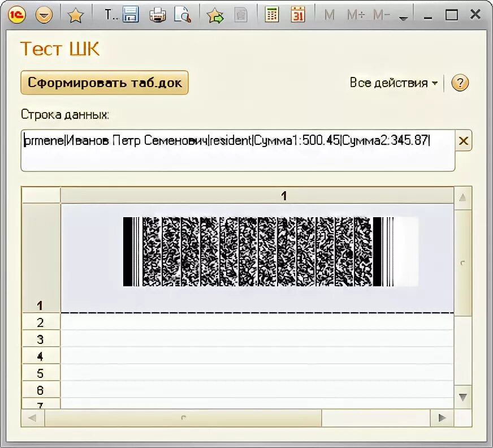Open the 1C main menu dropdown button
Screen dimensions: 493x448
44,15
